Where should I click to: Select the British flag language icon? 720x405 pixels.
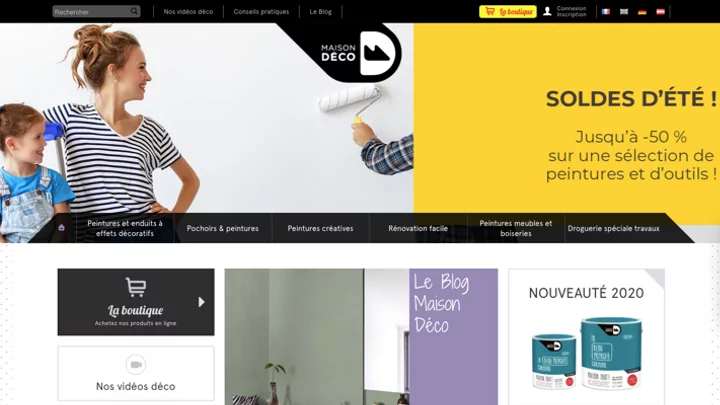click(x=624, y=11)
